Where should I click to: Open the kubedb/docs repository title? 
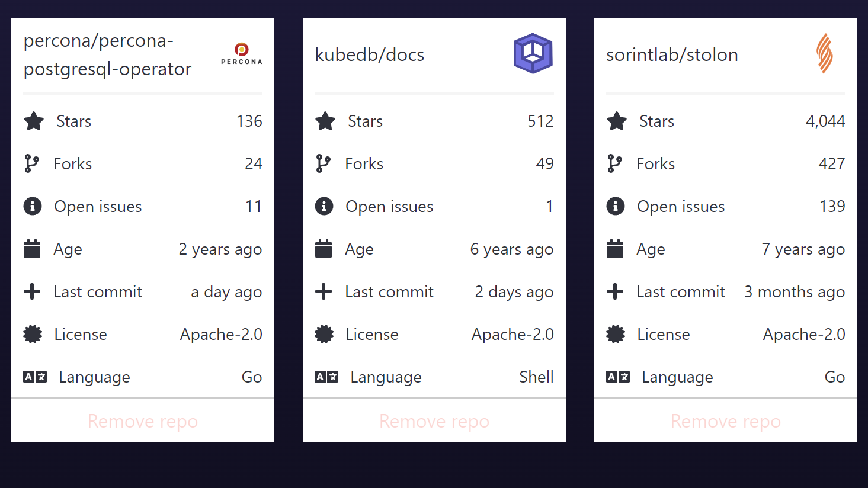pyautogui.click(x=370, y=54)
